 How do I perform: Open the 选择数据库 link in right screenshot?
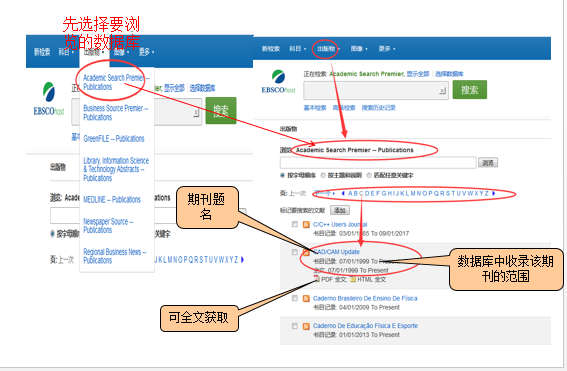[449, 74]
